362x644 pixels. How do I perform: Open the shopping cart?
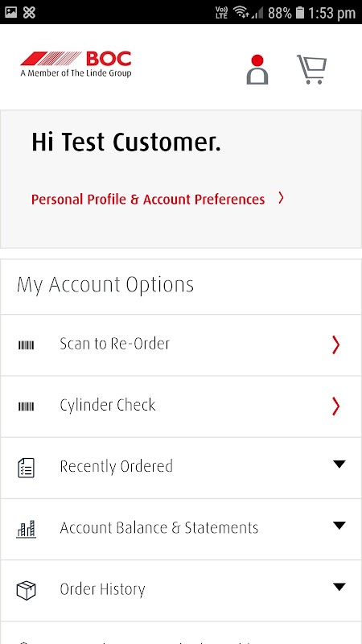[x=312, y=69]
